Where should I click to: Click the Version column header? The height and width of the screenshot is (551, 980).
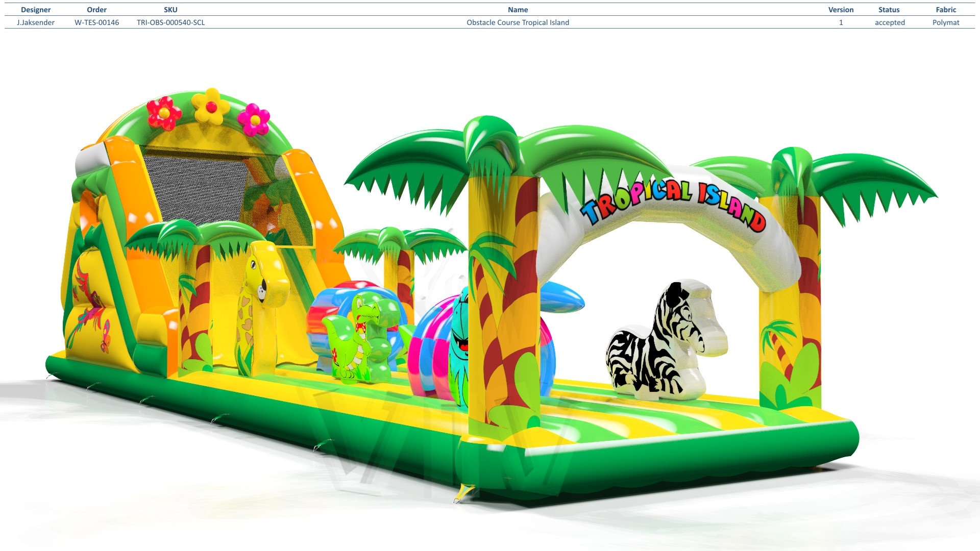click(841, 10)
